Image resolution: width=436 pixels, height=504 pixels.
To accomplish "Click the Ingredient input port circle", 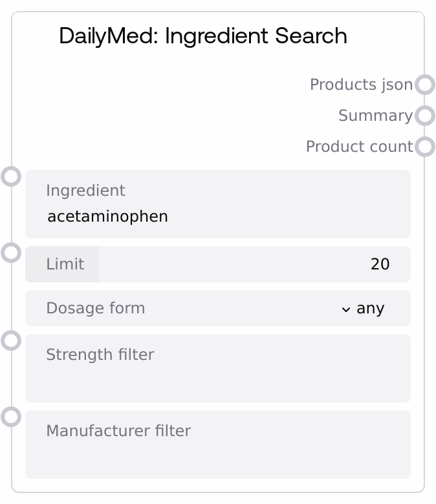I will click(x=11, y=176).
